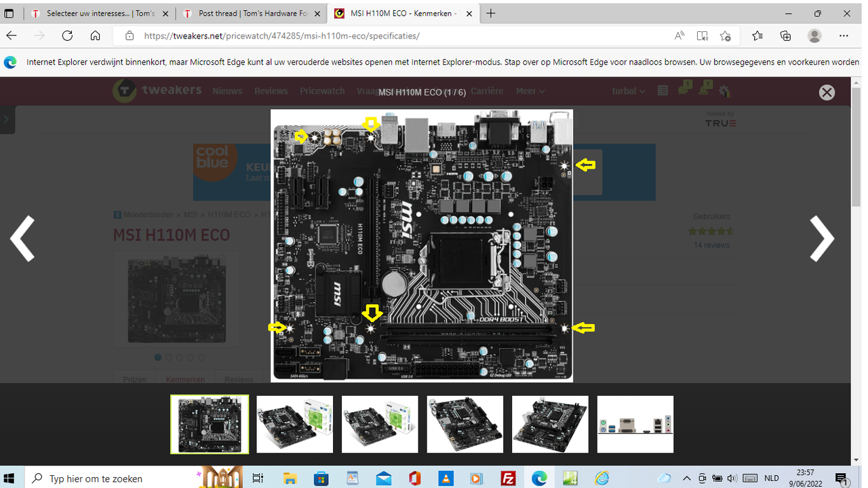Switch to 'Post thread' Tom's Hardware tab
Image resolution: width=868 pixels, height=488 pixels.
coord(252,14)
